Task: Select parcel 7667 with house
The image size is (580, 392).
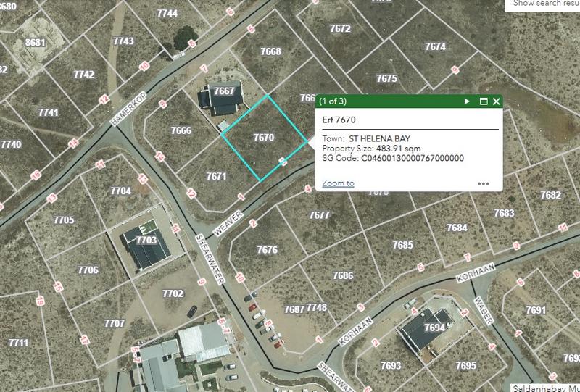Action: [224, 91]
